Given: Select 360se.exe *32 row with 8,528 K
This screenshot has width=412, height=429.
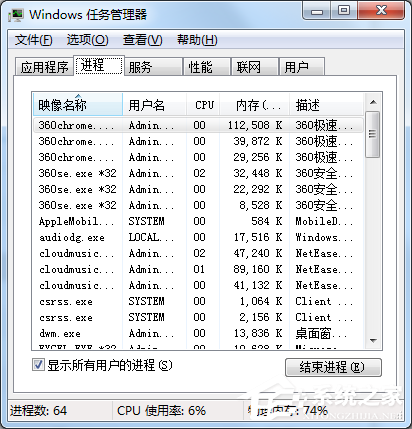Looking at the screenshot, I should tap(198, 205).
